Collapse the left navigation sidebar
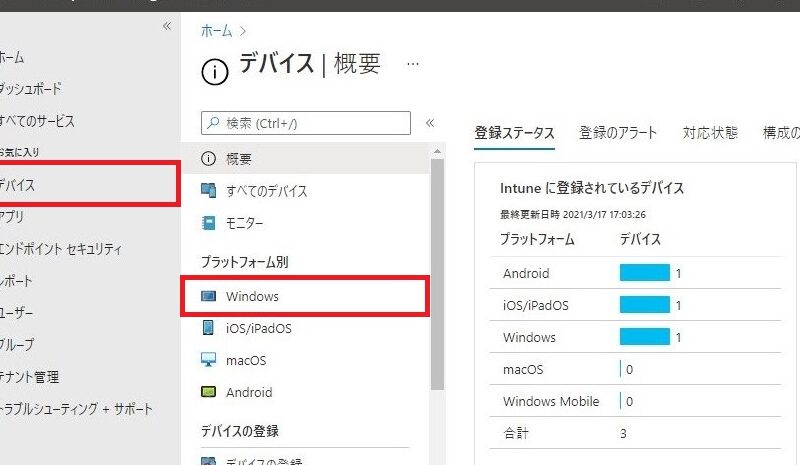Screen dimensions: 800x465 [167, 26]
